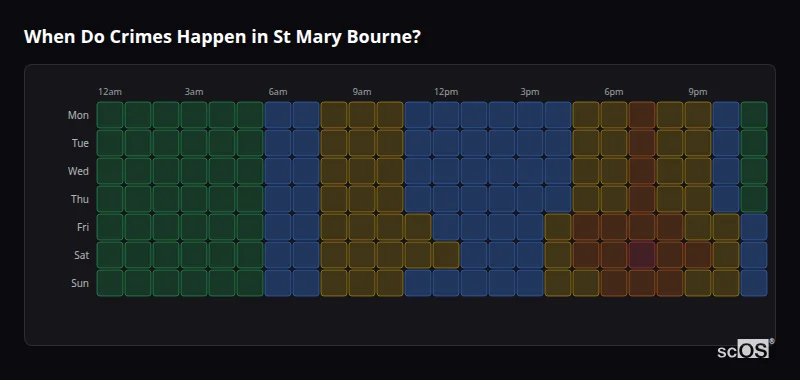Select the Tuesday 6am blue heatmap cell
This screenshot has height=380, width=800.
point(278,143)
